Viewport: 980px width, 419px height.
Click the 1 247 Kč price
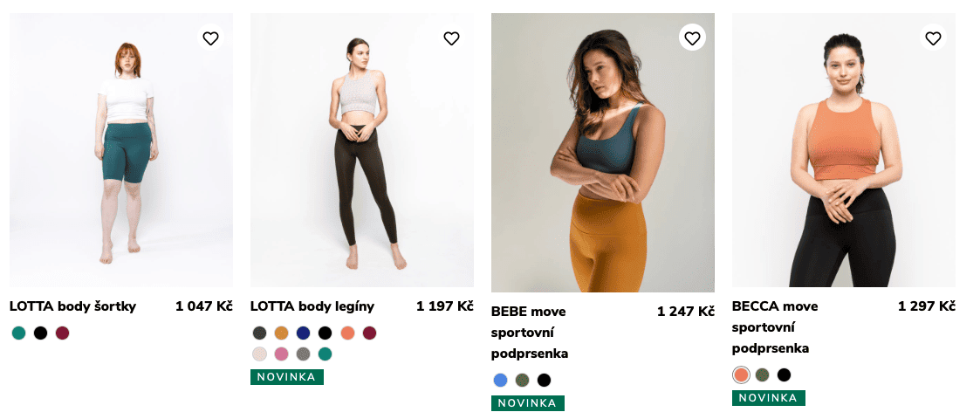[x=685, y=312]
